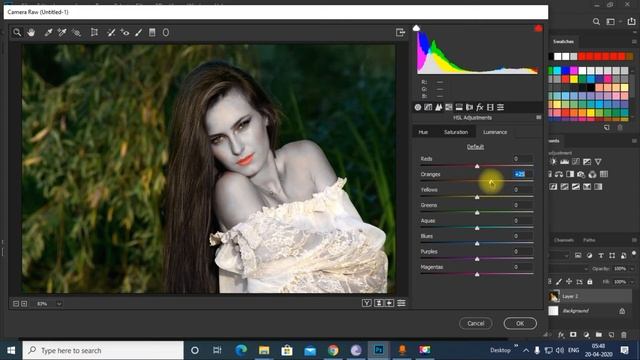The image size is (640, 360).
Task: Open the Presets panel icon
Action: 500,107
